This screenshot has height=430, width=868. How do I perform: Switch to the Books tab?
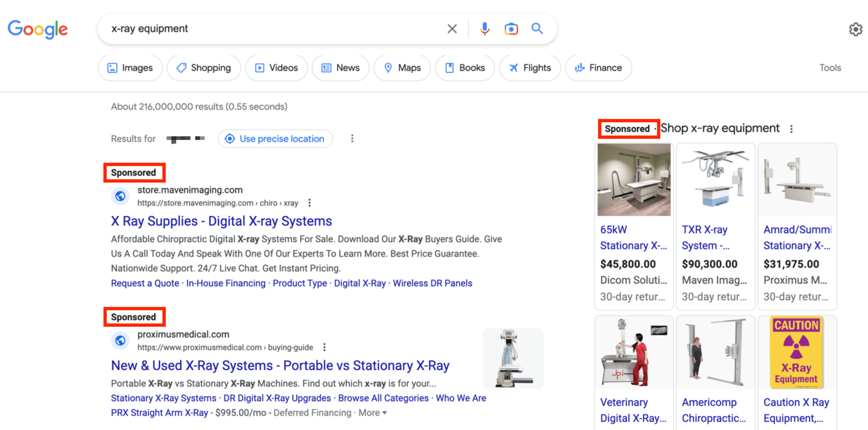tap(465, 68)
